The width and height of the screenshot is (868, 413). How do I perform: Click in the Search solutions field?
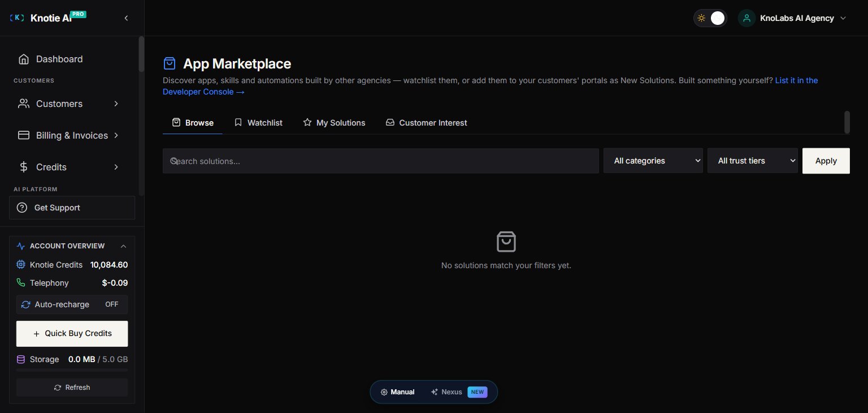tap(381, 161)
